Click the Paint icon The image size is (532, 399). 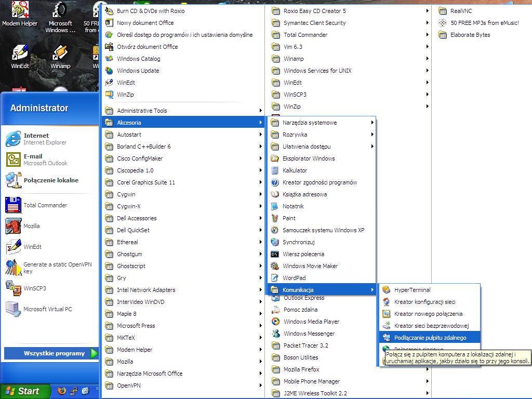(x=275, y=218)
